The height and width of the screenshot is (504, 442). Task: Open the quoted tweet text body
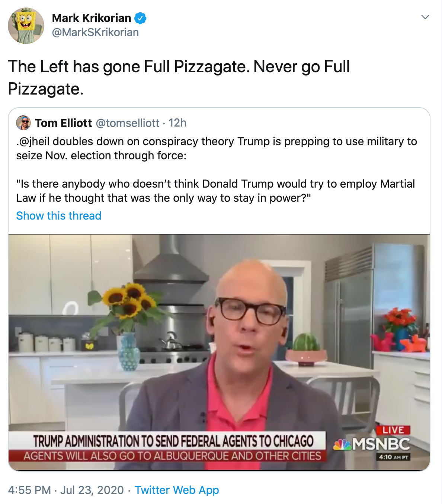pyautogui.click(x=216, y=170)
